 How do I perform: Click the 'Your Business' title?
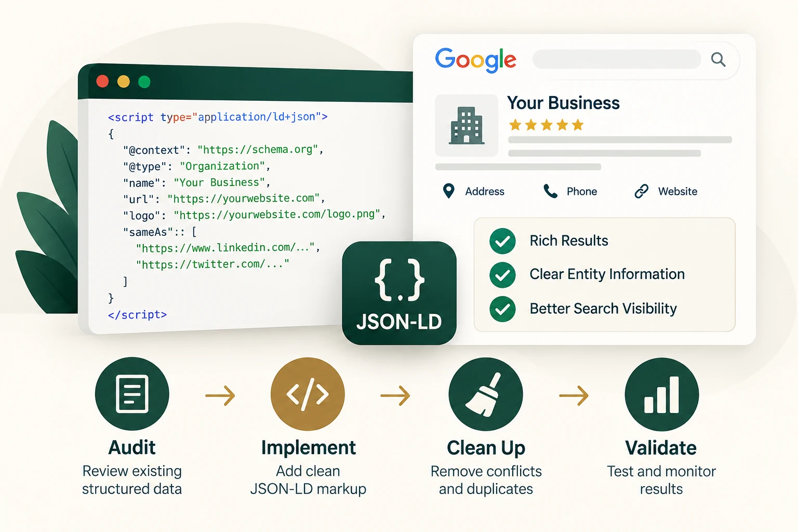click(563, 103)
